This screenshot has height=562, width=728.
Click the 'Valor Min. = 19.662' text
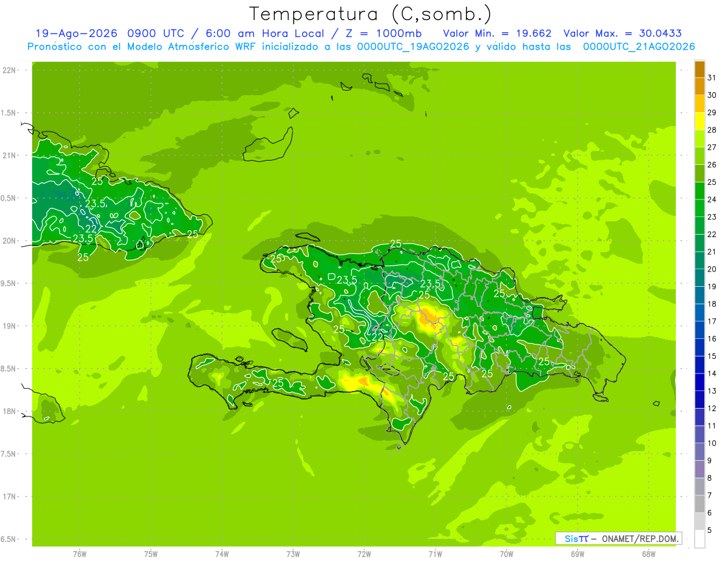(x=497, y=33)
